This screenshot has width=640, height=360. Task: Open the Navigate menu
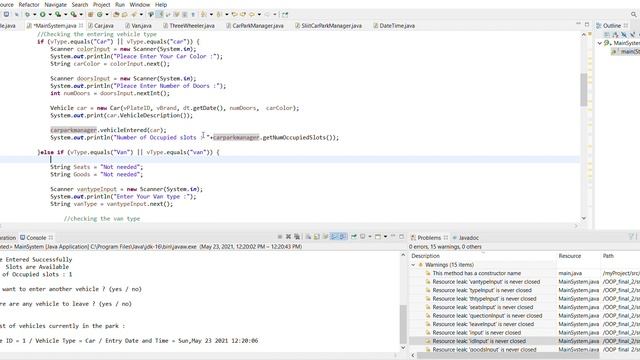56,4
